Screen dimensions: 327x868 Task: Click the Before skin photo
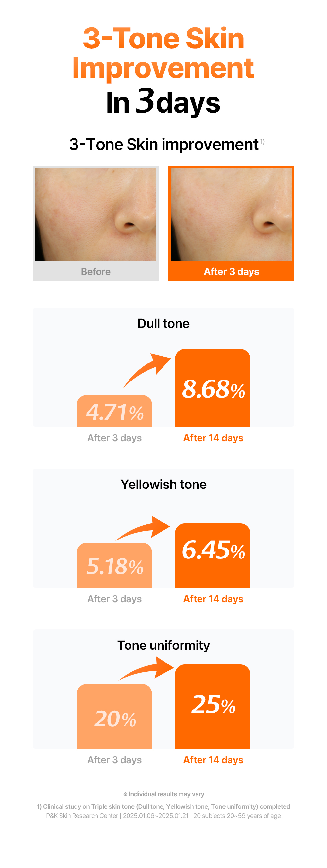pyautogui.click(x=95, y=214)
